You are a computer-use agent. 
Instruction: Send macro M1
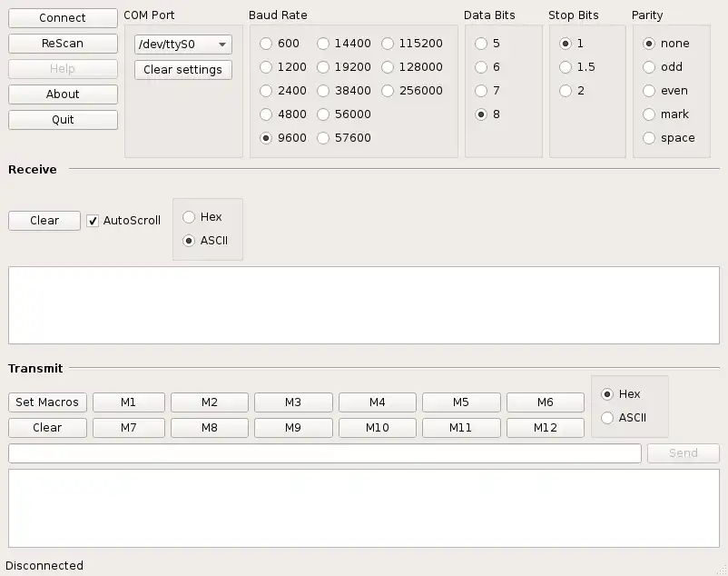click(x=129, y=402)
